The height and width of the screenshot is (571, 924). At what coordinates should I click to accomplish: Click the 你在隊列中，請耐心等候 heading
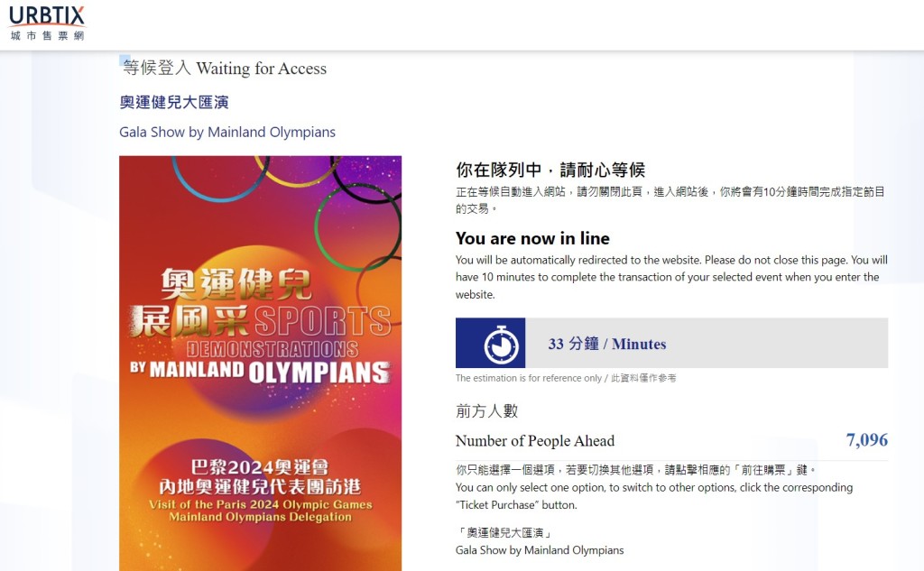tap(550, 170)
